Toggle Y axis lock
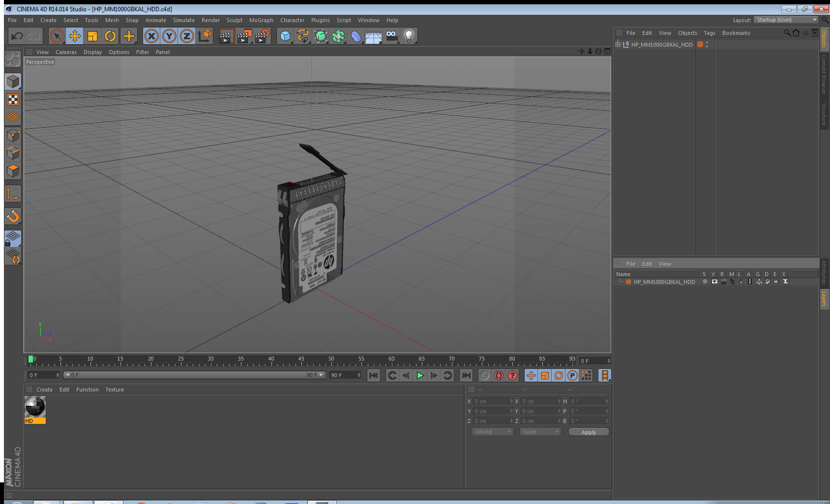This screenshot has height=504, width=830. pos(169,36)
